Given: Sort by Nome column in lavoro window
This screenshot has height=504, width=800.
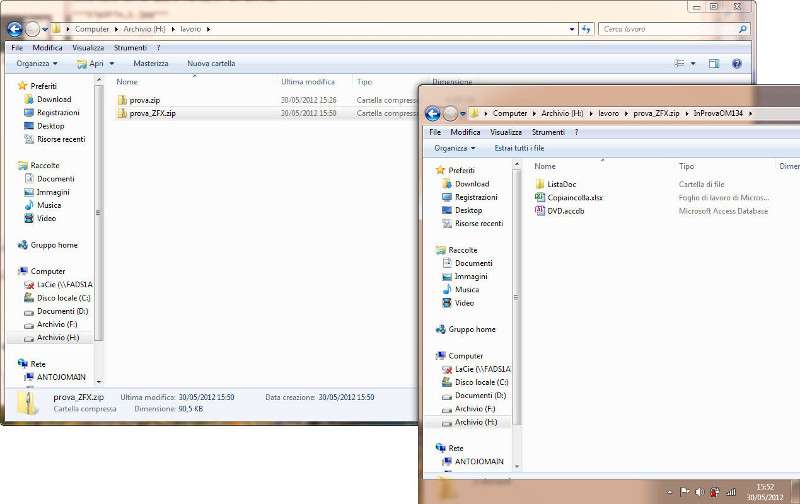Looking at the screenshot, I should coord(127,82).
